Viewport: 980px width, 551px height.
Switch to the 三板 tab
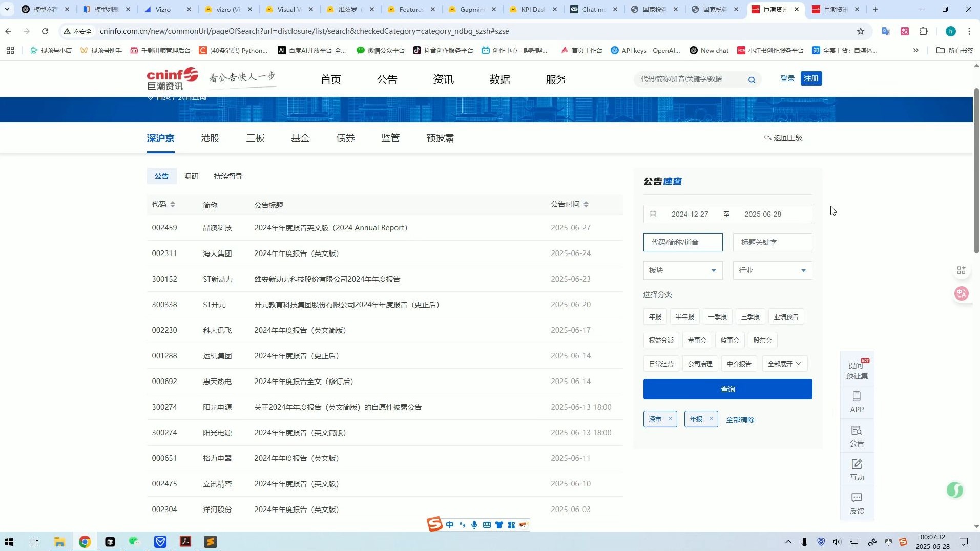click(255, 138)
